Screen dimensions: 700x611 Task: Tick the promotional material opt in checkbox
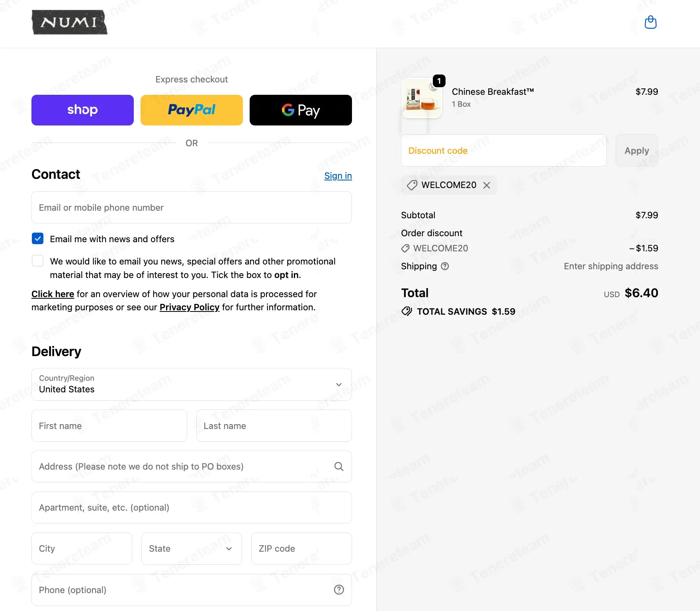pos(37,261)
